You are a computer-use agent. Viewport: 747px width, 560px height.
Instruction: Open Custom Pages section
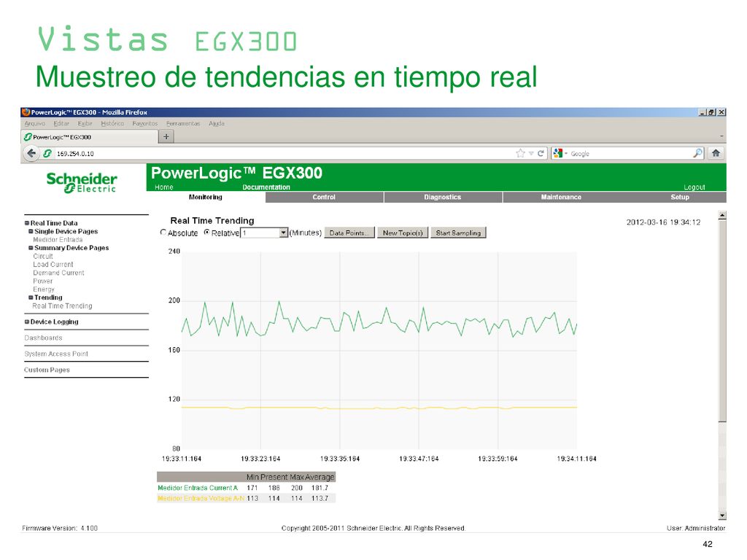pyautogui.click(x=47, y=370)
